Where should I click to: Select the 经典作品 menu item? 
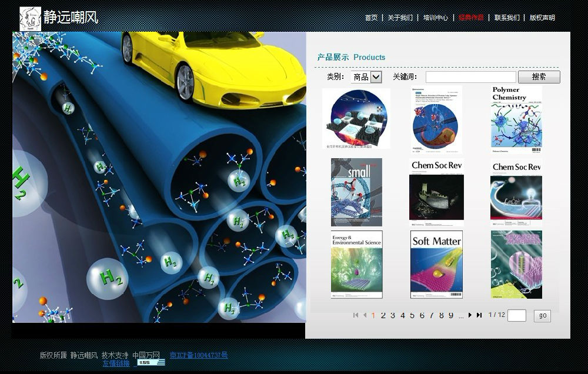tap(471, 18)
